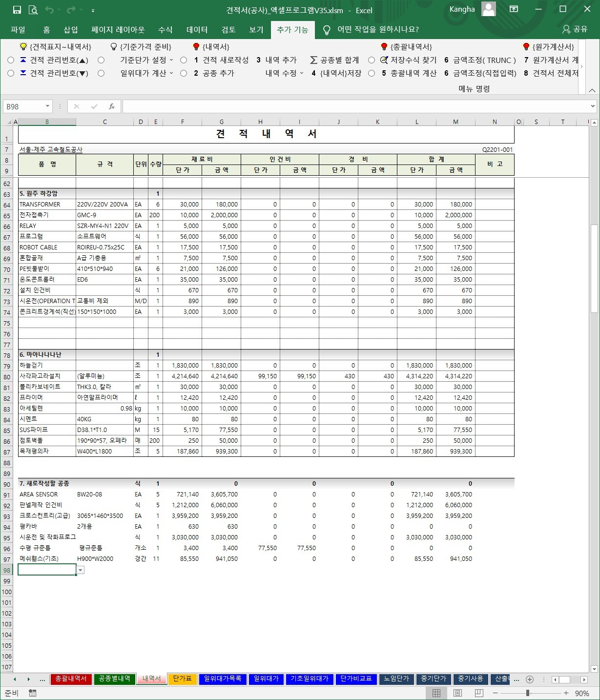Switch to 일위대가목록 sheet tab

click(x=223, y=679)
